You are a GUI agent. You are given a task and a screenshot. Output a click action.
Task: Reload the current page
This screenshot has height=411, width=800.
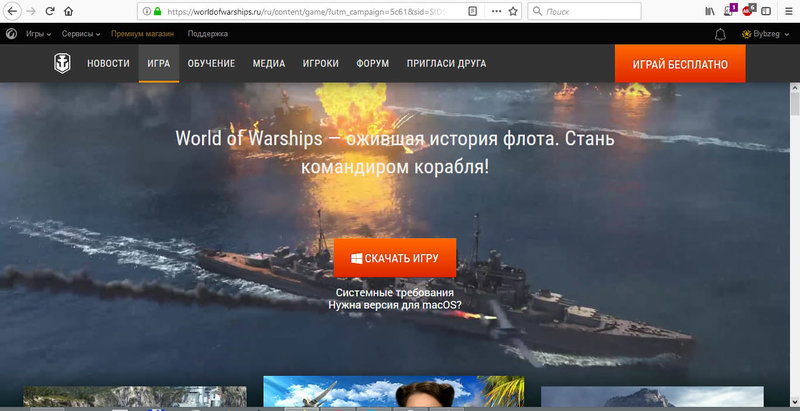pyautogui.click(x=49, y=11)
